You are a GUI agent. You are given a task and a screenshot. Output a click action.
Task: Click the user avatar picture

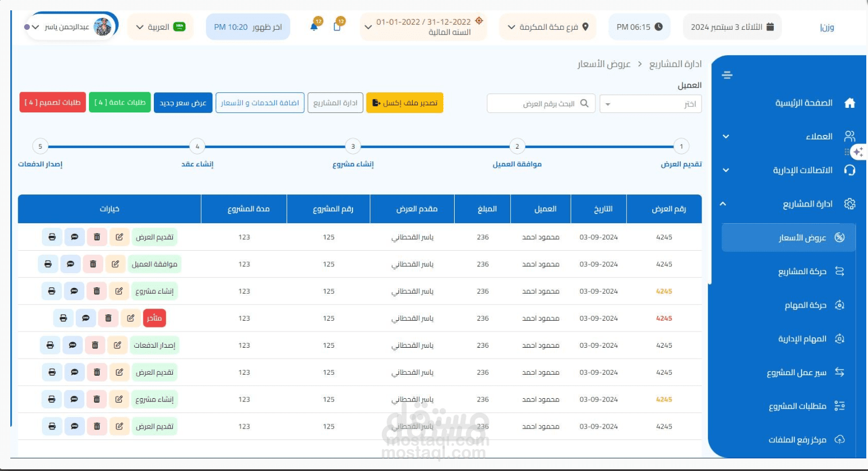click(102, 26)
